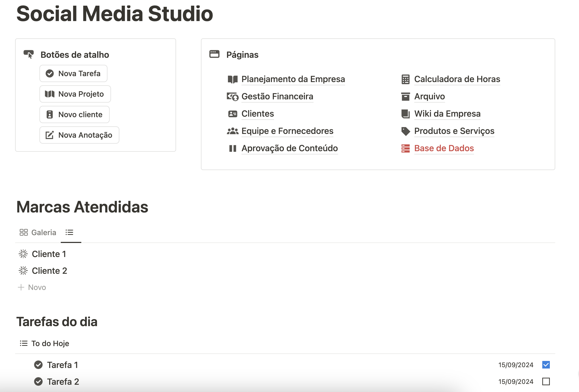The height and width of the screenshot is (392, 579).
Task: Open Equipe e Fornecedores page
Action: [287, 131]
